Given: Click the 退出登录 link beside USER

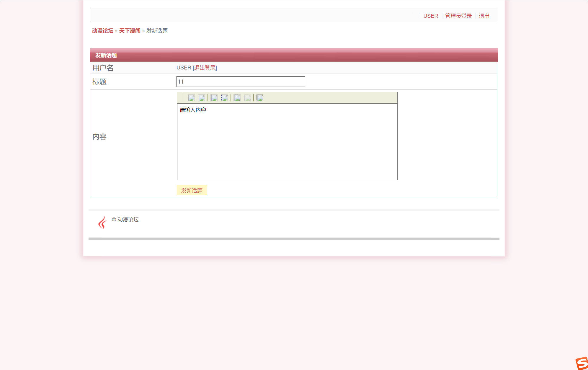Looking at the screenshot, I should 205,68.
